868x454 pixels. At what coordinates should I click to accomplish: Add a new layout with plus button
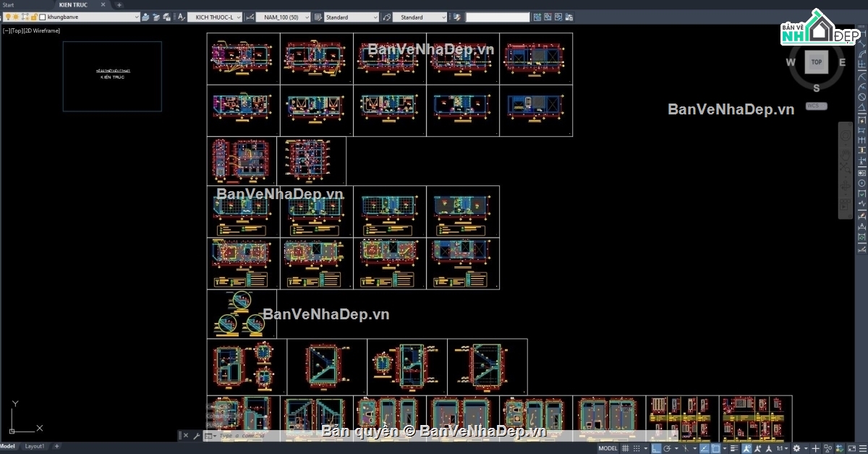pos(57,446)
